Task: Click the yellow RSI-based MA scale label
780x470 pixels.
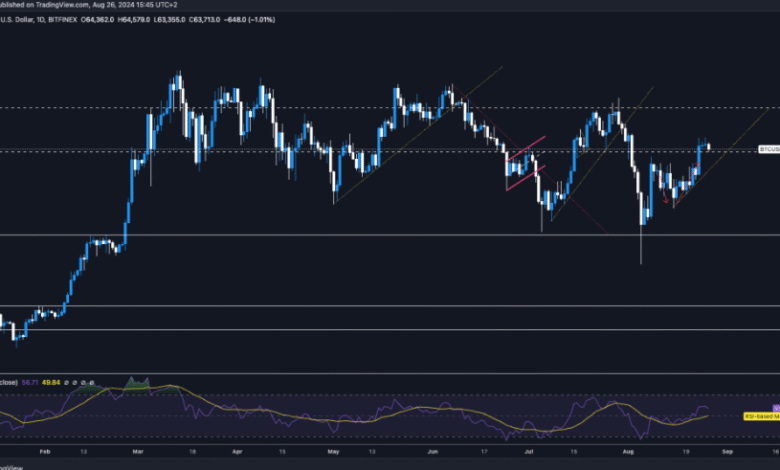Action: (x=762, y=416)
